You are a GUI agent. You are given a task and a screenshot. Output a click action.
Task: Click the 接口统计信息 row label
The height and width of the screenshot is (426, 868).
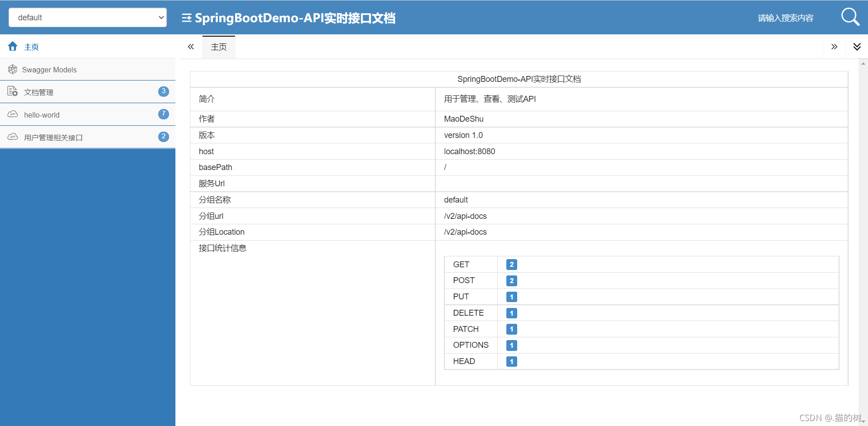point(222,248)
